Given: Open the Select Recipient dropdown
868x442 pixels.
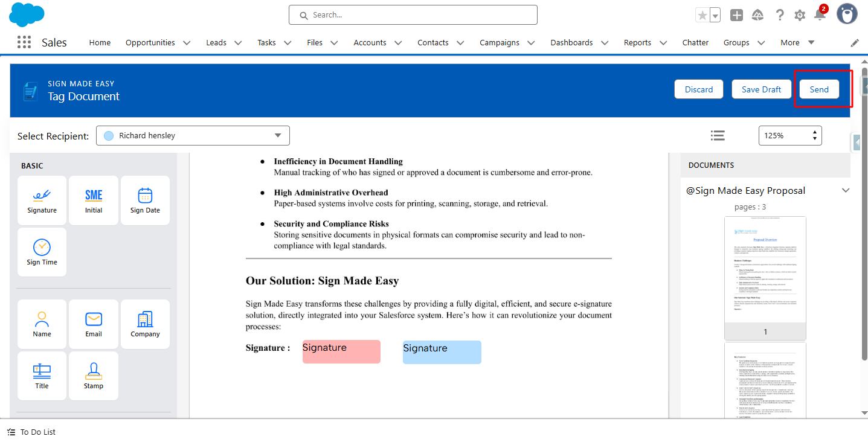Looking at the screenshot, I should [193, 136].
